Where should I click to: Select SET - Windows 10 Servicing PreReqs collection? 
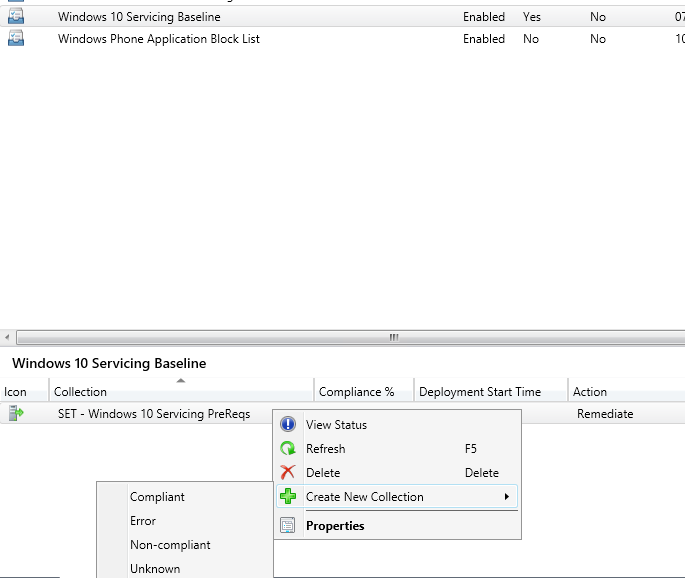tap(154, 414)
